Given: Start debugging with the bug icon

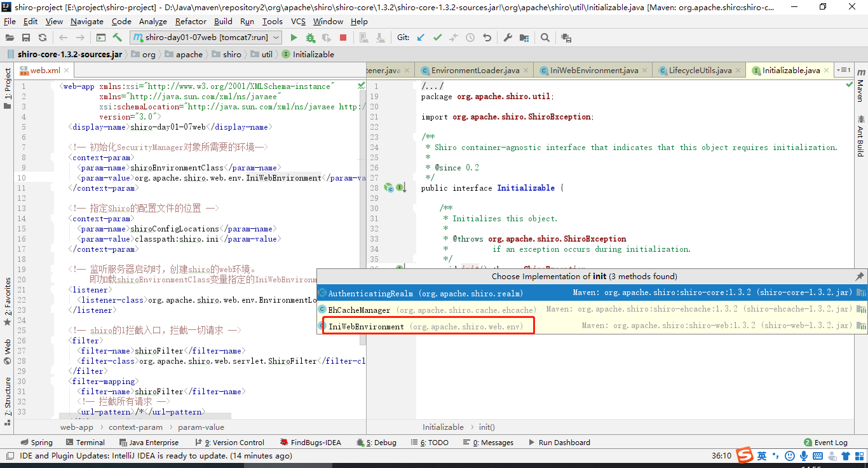Looking at the screenshot, I should tap(310, 38).
